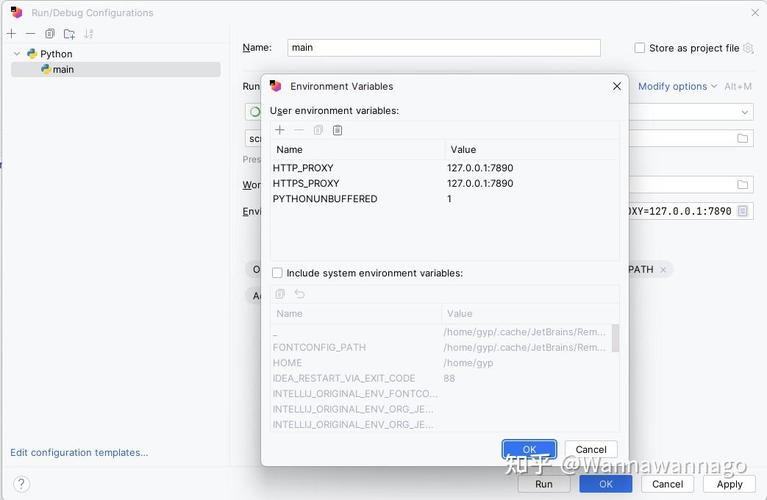Select main configuration in tree
Screen dimensions: 767x500
(x=116, y=69)
